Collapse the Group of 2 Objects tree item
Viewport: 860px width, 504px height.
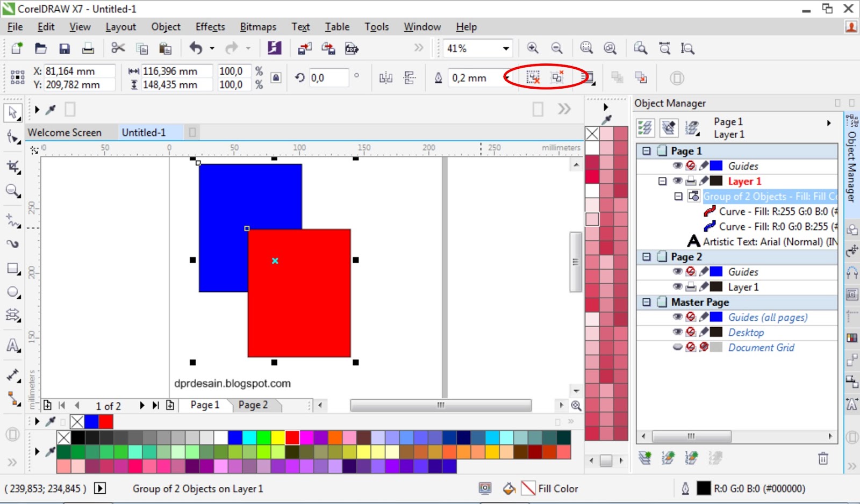tap(678, 196)
